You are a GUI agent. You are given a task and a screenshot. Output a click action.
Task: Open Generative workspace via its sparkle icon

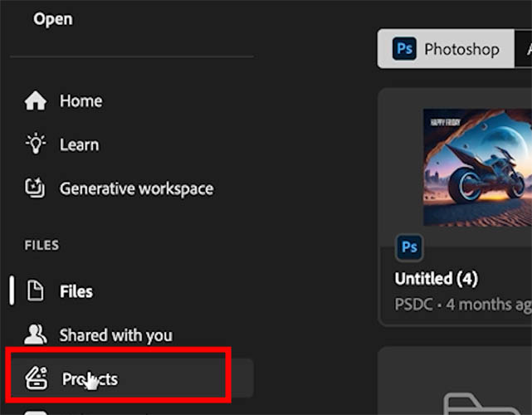(x=35, y=188)
